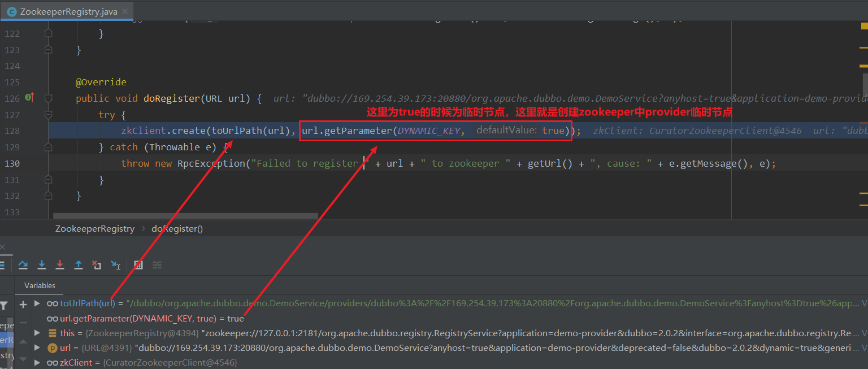Click the Run to Cursor icon

(x=115, y=264)
